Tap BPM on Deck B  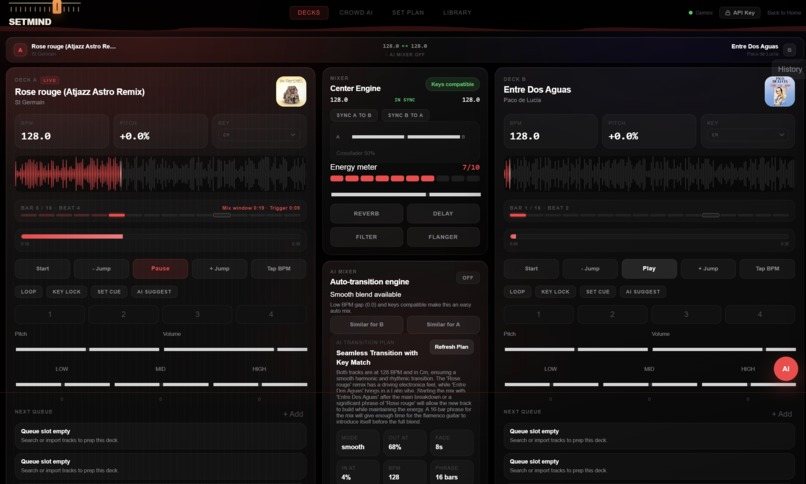click(767, 269)
